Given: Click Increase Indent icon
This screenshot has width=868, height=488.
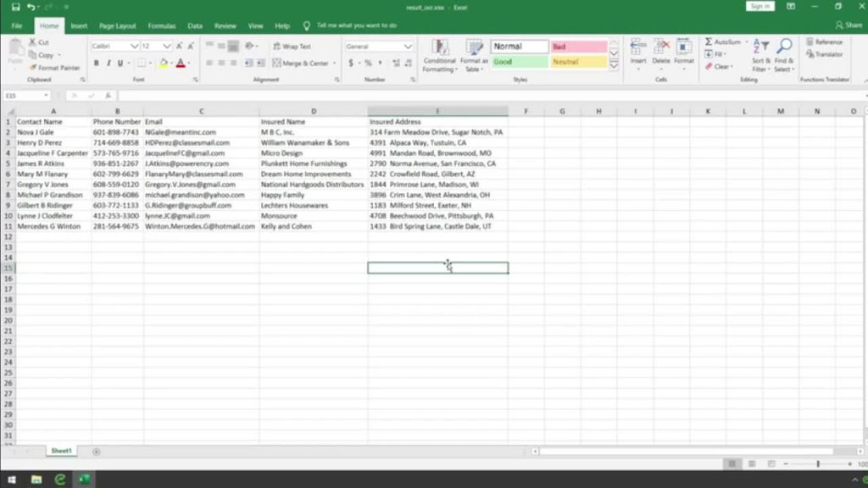Looking at the screenshot, I should [x=261, y=63].
